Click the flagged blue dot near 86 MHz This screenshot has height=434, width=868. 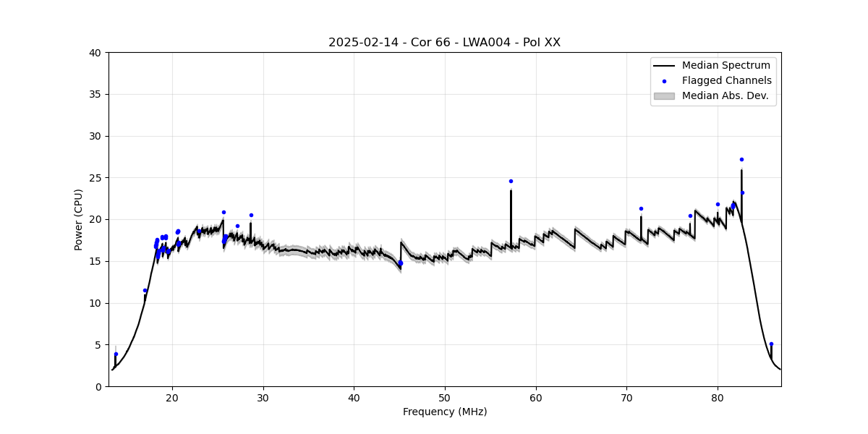[x=771, y=344]
